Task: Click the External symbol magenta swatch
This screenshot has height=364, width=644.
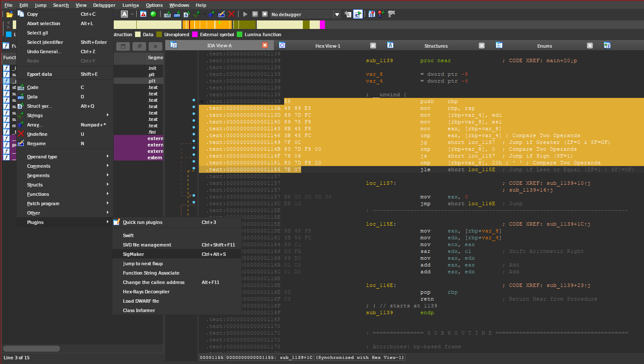Action: (x=195, y=34)
